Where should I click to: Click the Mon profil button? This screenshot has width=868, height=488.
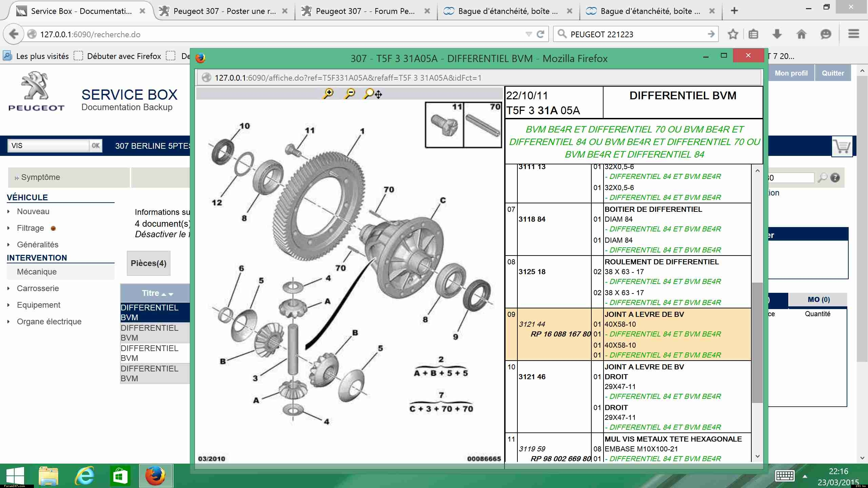tap(791, 73)
